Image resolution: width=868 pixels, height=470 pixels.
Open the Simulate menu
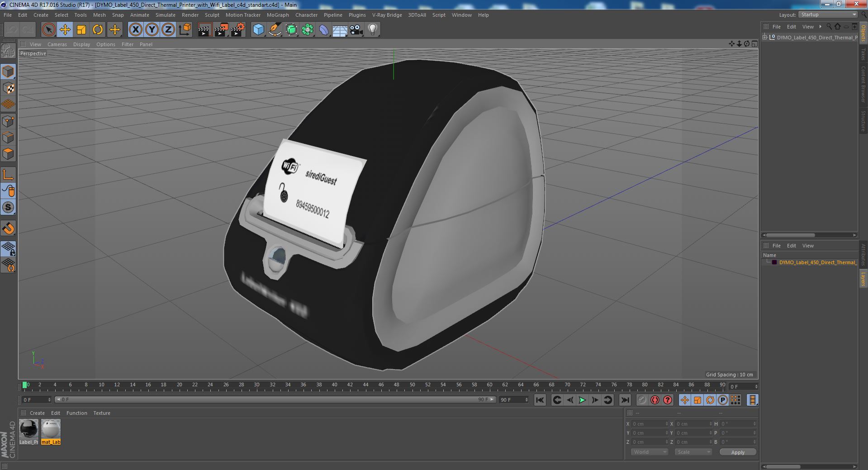click(165, 15)
